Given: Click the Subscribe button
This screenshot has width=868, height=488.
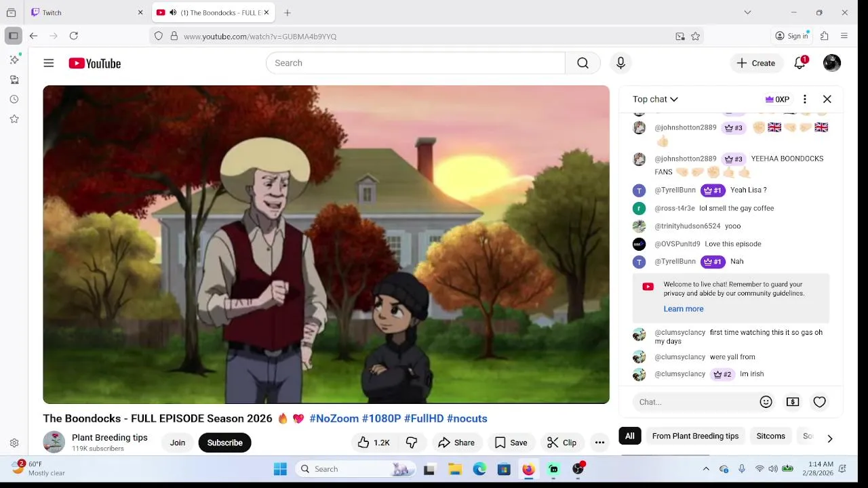Looking at the screenshot, I should tap(225, 443).
